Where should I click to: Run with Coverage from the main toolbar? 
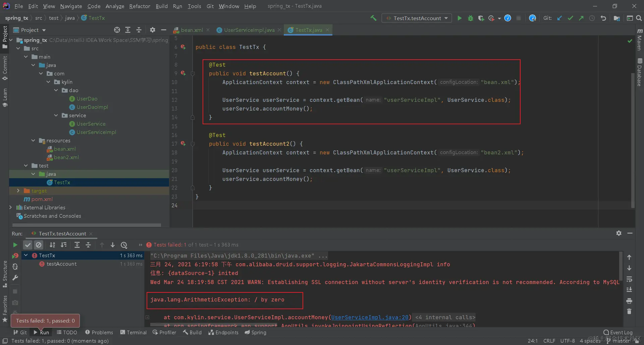click(x=481, y=18)
